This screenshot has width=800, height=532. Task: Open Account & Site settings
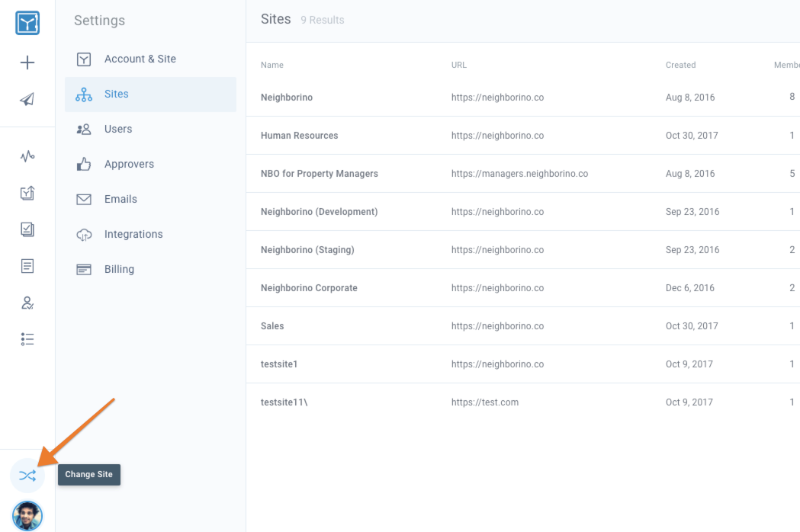(x=150, y=59)
